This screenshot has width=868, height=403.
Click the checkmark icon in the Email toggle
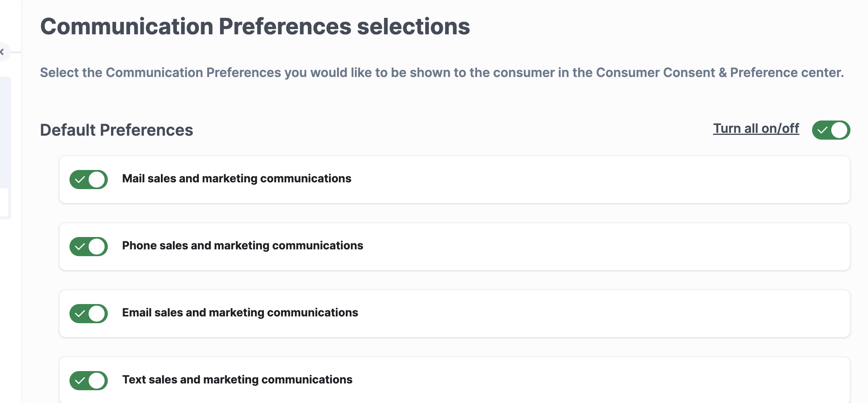(x=80, y=314)
